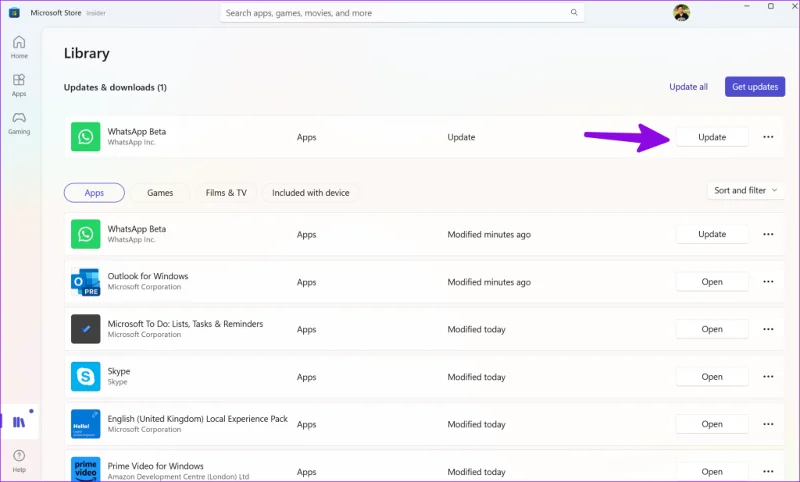Click the Get updates button
Viewport: 800px width, 482px height.
click(755, 87)
